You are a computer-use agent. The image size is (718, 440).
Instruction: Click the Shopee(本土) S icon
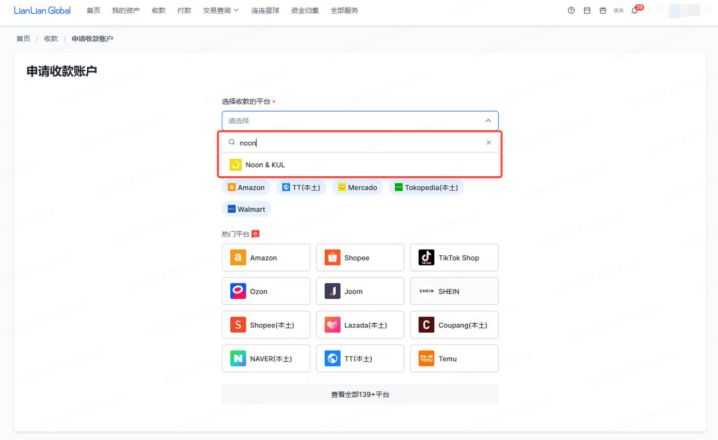(238, 325)
